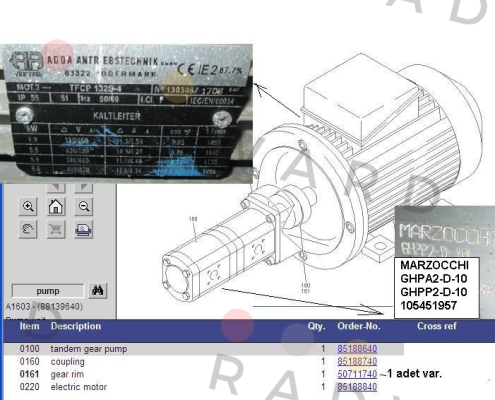This screenshot has height=400, width=495.
Task: Click the 'Qty.' column header
Action: pos(316,326)
